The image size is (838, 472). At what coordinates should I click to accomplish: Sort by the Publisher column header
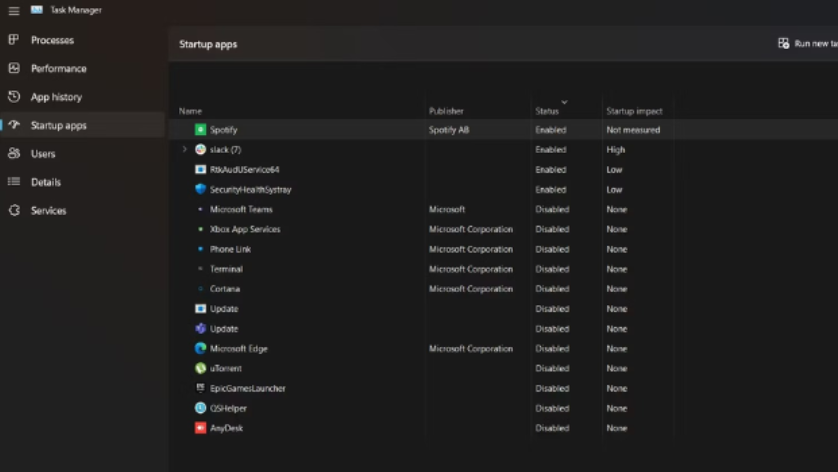(x=446, y=111)
